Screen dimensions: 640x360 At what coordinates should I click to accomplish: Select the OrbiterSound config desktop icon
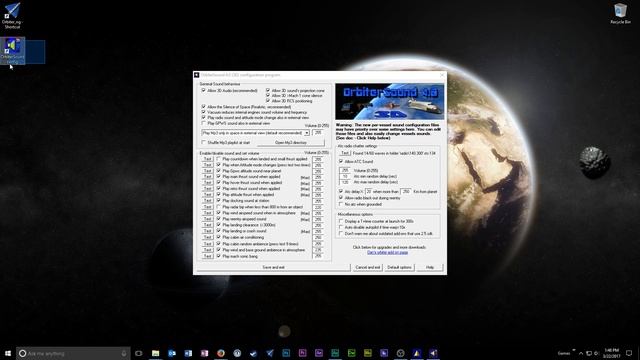tap(13, 51)
